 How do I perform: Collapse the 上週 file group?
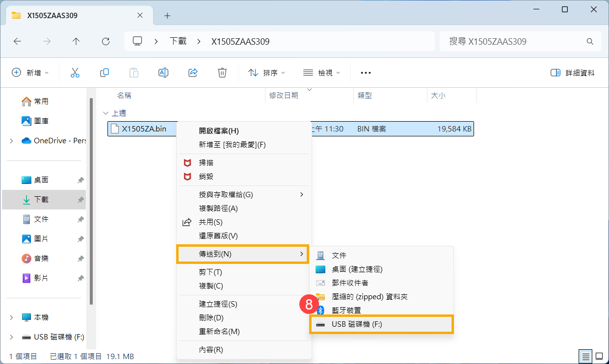[x=106, y=112]
